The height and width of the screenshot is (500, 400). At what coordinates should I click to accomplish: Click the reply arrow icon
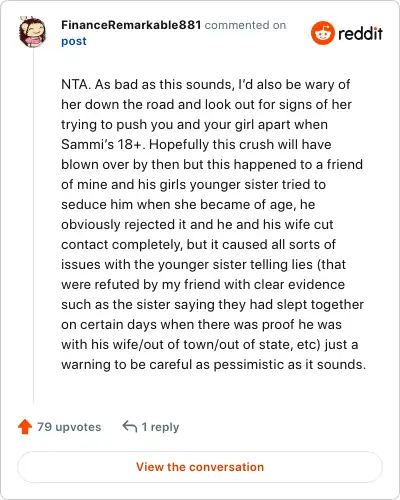(130, 426)
